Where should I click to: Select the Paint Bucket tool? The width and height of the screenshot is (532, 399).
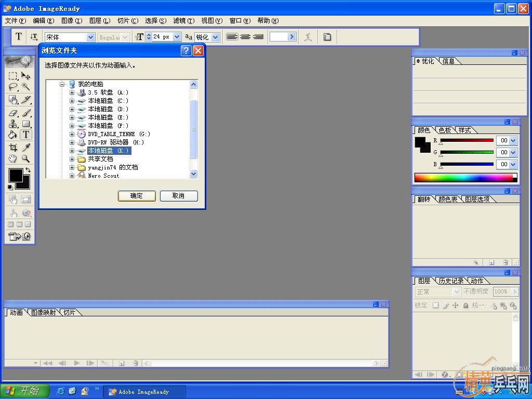[13, 135]
